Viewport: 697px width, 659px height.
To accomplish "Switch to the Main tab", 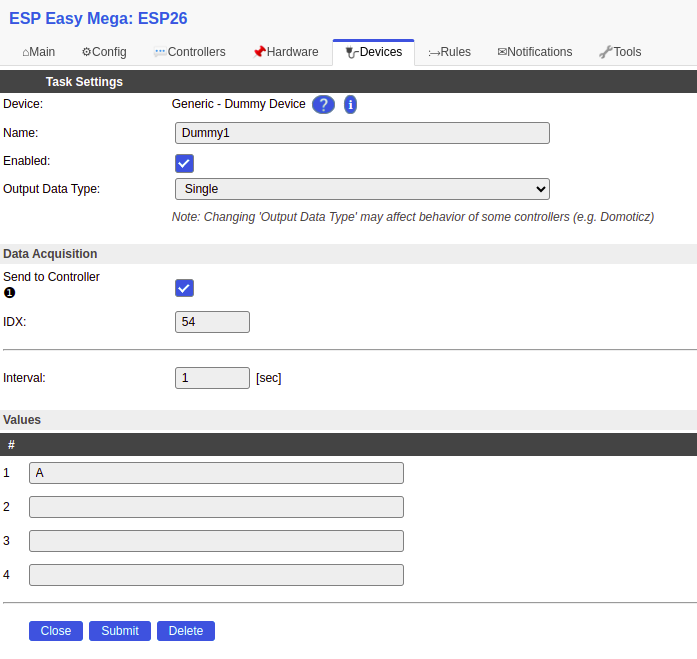I will point(39,52).
